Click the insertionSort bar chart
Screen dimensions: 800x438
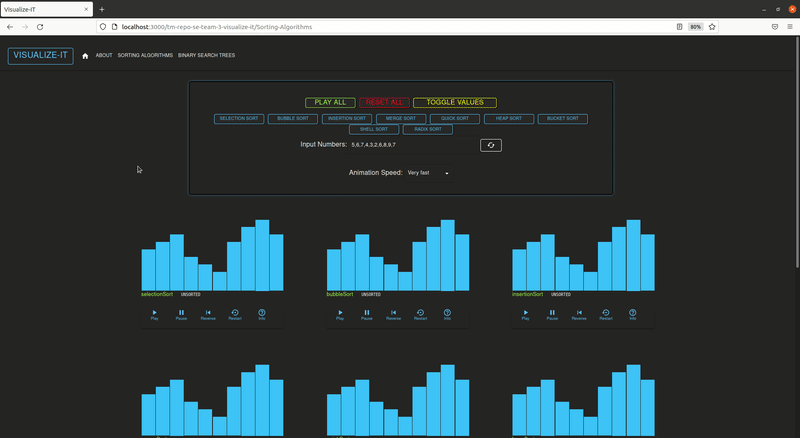[x=583, y=255]
